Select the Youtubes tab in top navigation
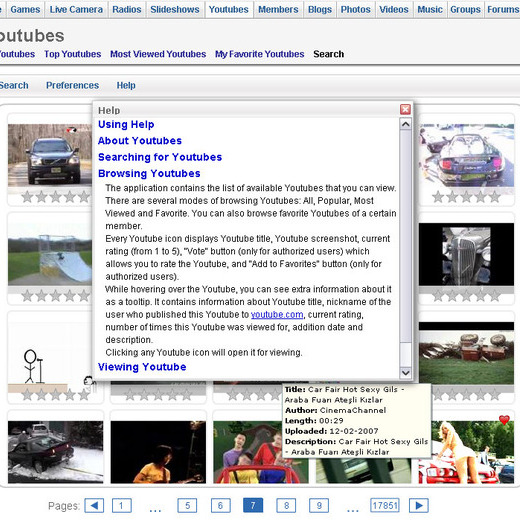Image resolution: width=520 pixels, height=520 pixels. tap(229, 9)
